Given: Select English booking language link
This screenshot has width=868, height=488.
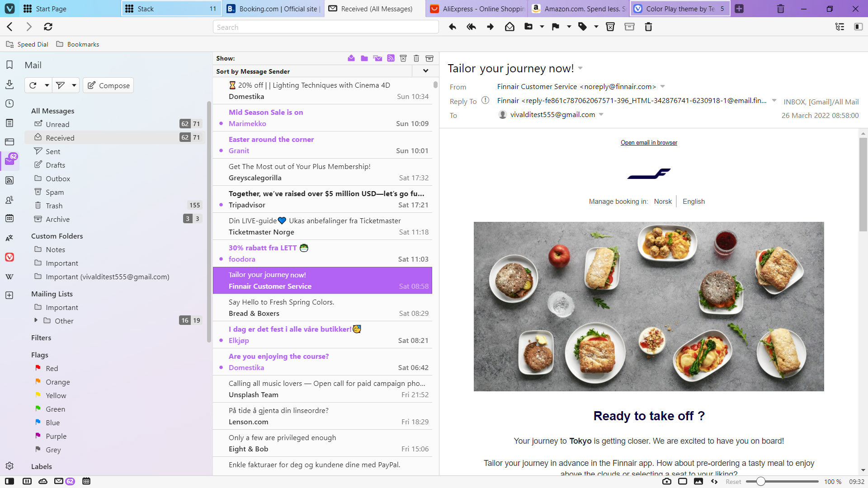Looking at the screenshot, I should (x=693, y=202).
